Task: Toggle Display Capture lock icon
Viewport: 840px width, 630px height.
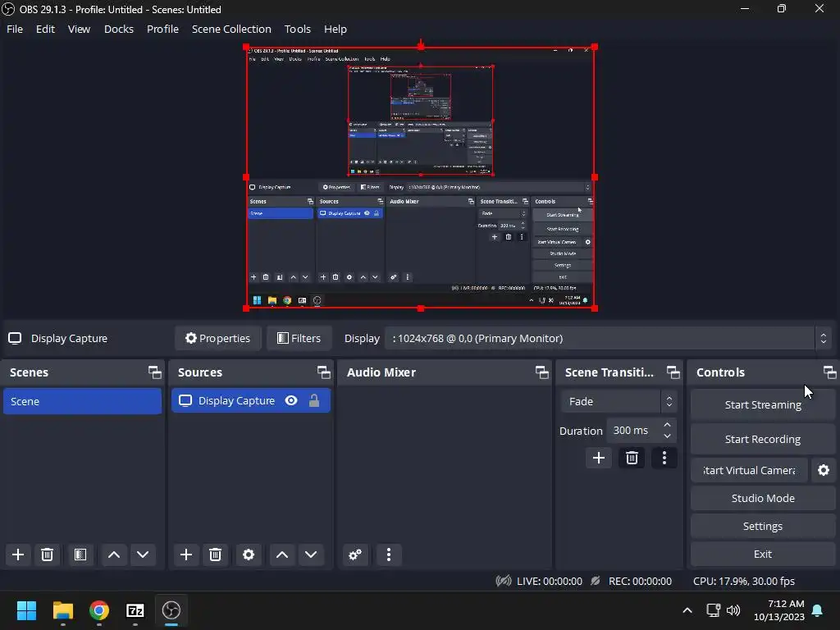Action: [x=314, y=400]
